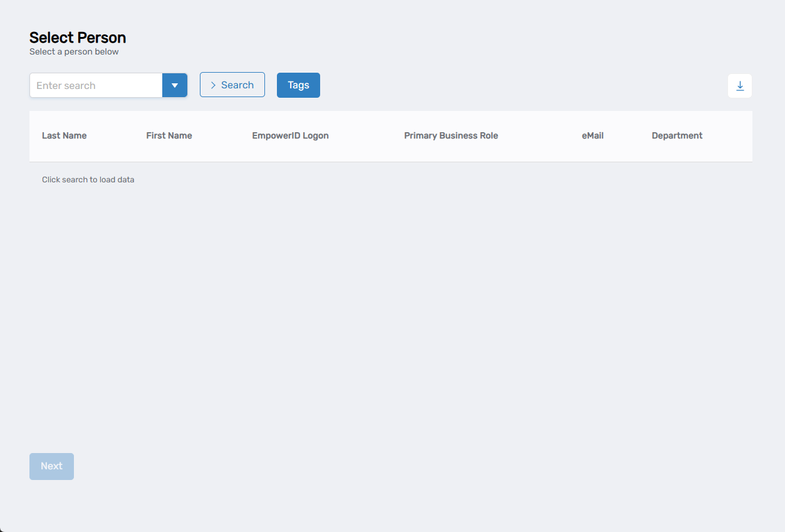Screen dimensions: 785x532
Task: Click the Select a person below subtitle
Action: (x=74, y=51)
